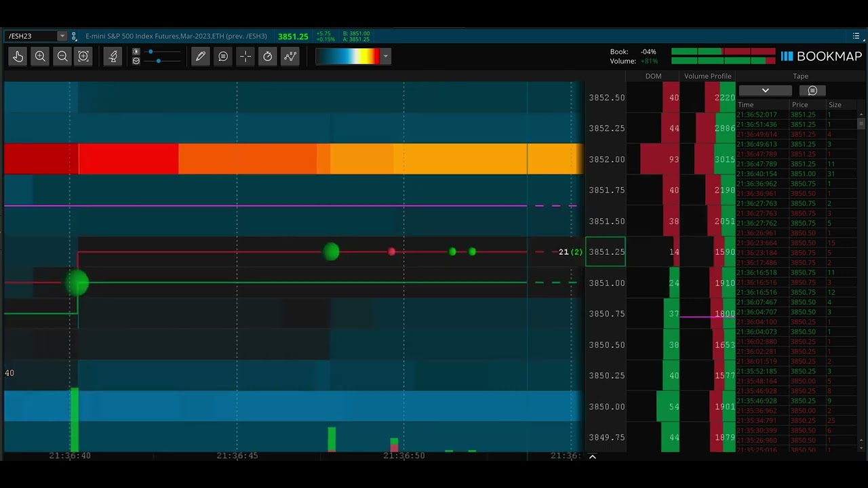Click the Volume imbalance indicator bar
This screenshot has height=488, width=868.
pyautogui.click(x=723, y=61)
